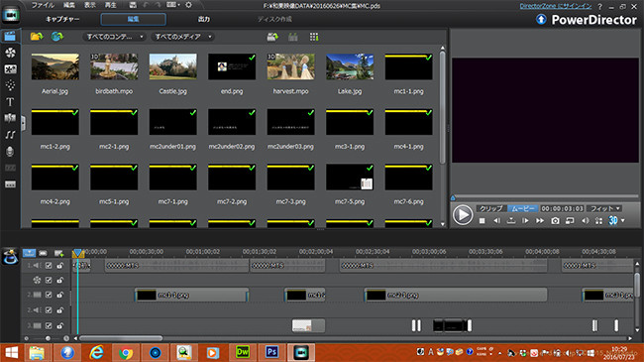Click the Windows Start button

[x=11, y=352]
